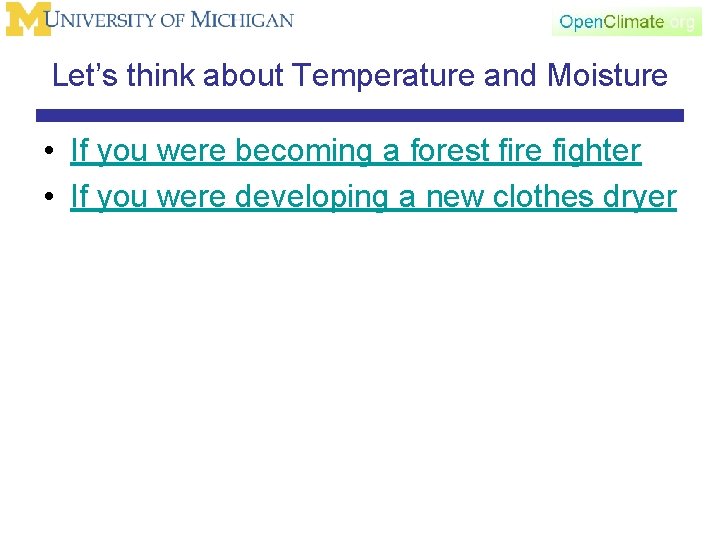Click the yellow block M logo
Viewport: 720px width, 540px height.
[27, 19]
